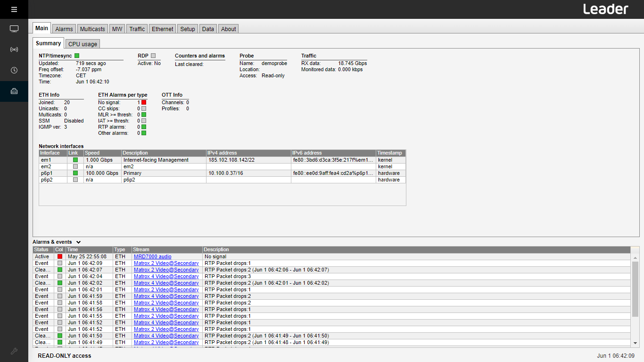
Task: Click the p6p2 link status indicator
Action: 75,180
